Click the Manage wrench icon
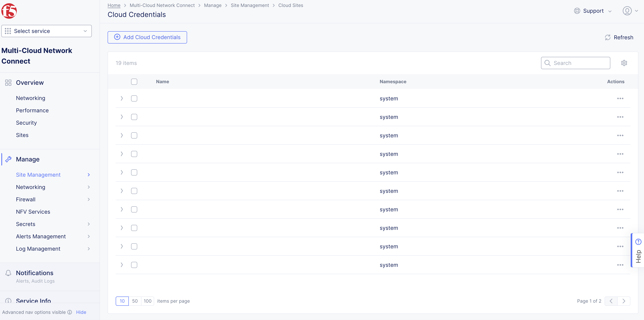Viewport: 644px width, 320px height. click(x=8, y=159)
